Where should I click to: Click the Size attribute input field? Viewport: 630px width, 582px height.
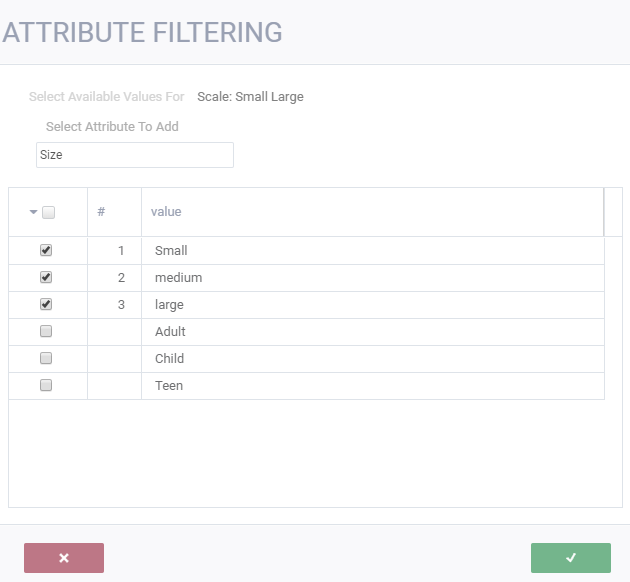134,155
